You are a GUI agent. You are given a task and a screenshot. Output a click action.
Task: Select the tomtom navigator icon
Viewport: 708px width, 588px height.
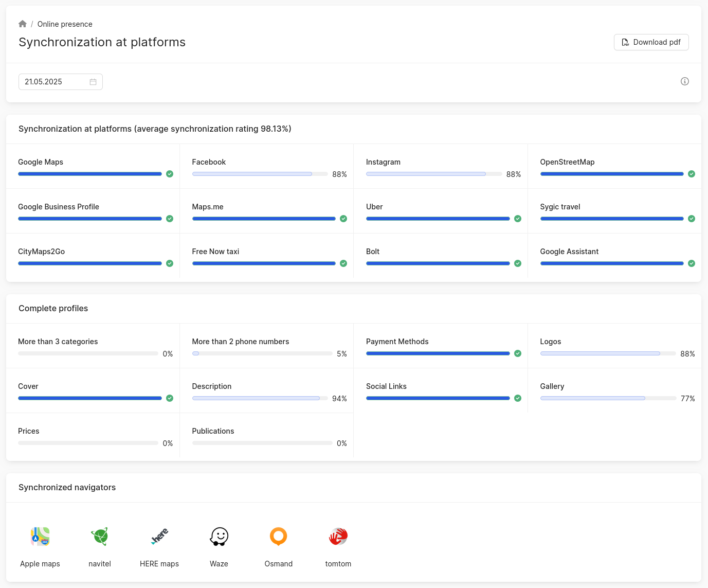338,537
